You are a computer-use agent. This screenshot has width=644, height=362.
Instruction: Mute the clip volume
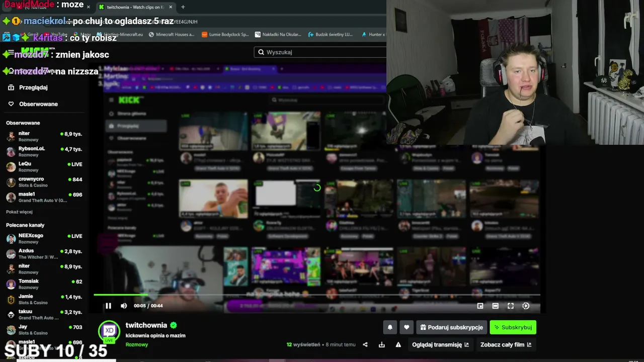point(124,306)
